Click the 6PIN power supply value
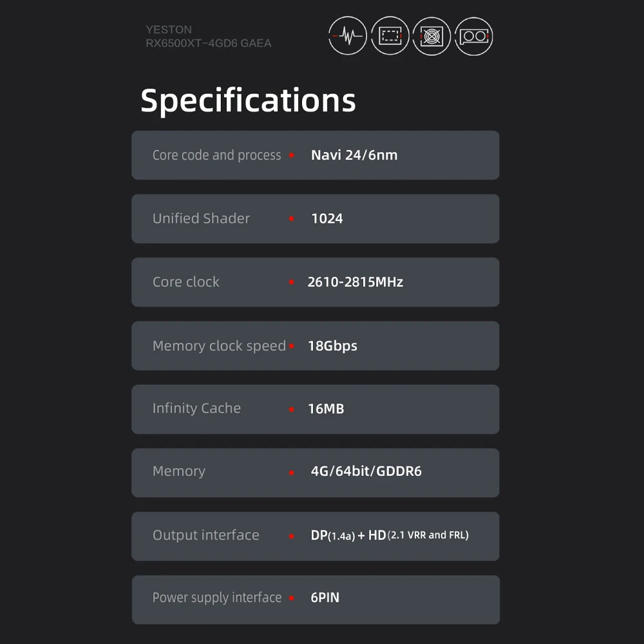This screenshot has width=644, height=644. tap(325, 598)
